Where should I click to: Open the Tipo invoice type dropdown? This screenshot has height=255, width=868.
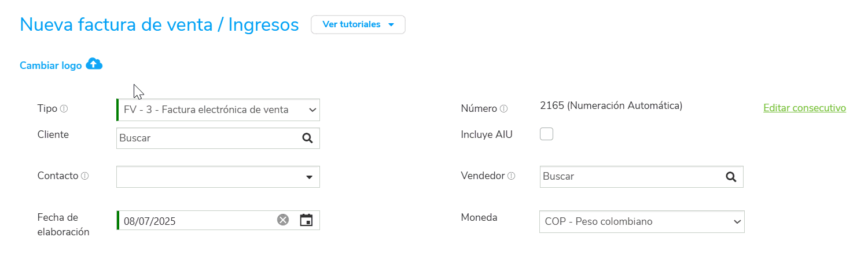point(218,110)
